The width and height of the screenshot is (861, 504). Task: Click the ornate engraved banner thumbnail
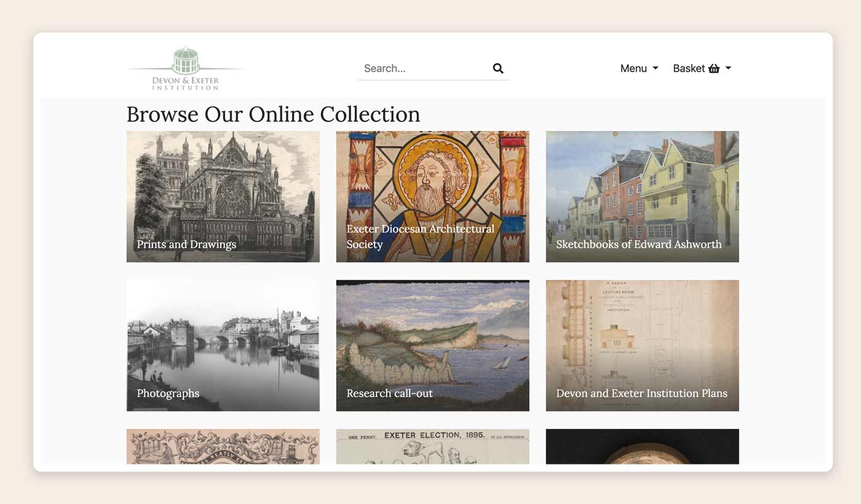coord(223,446)
